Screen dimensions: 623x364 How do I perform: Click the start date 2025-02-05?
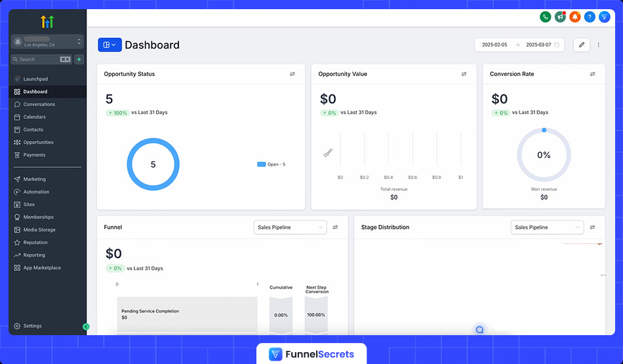(494, 45)
